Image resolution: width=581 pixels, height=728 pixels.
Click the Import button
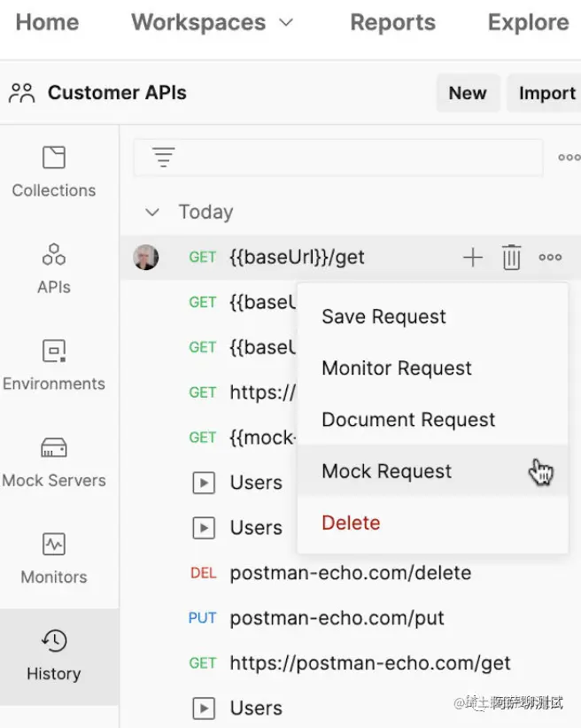tap(547, 93)
